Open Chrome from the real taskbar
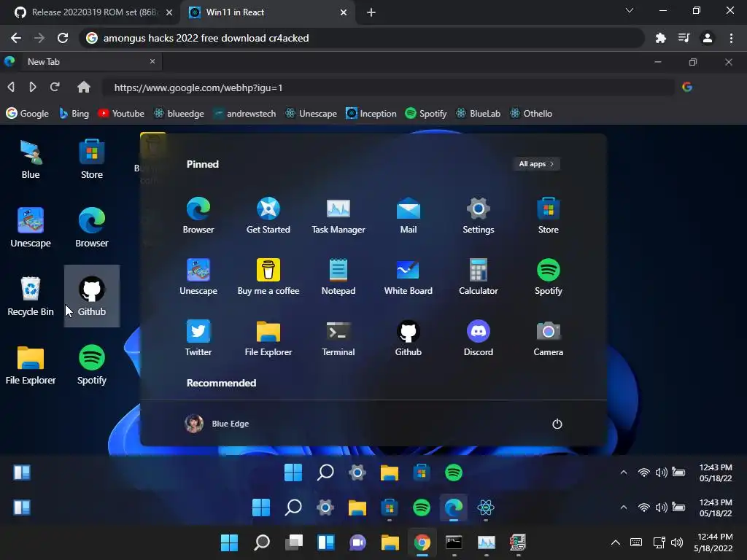This screenshot has width=747, height=560. pyautogui.click(x=422, y=542)
